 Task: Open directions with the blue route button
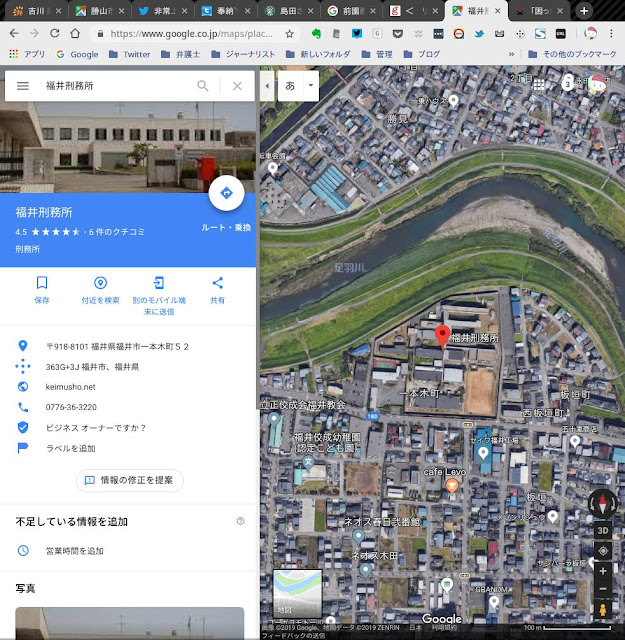point(226,193)
